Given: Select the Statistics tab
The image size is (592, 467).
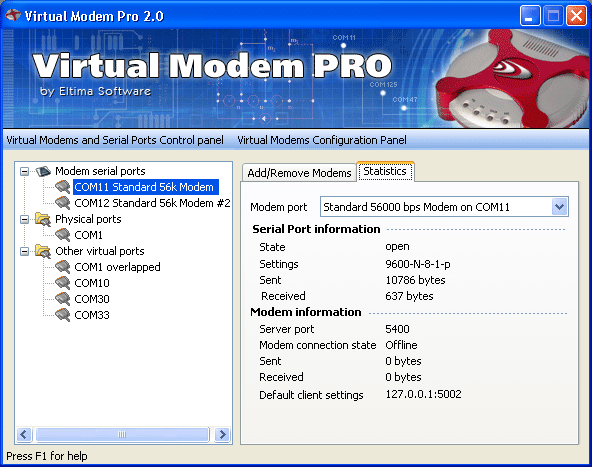Looking at the screenshot, I should click(x=385, y=171).
